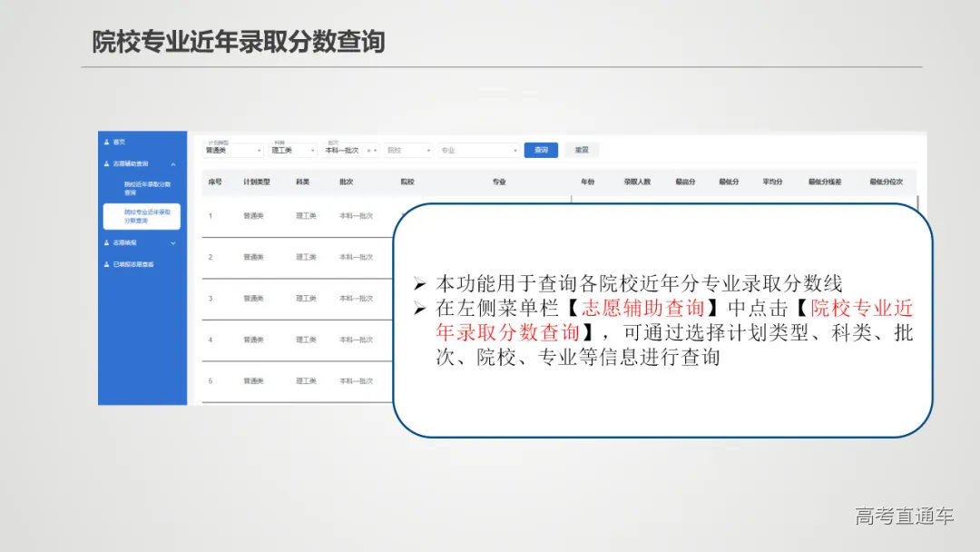Expand the 志愿填报 menu section
The image size is (980, 552).
(x=171, y=242)
